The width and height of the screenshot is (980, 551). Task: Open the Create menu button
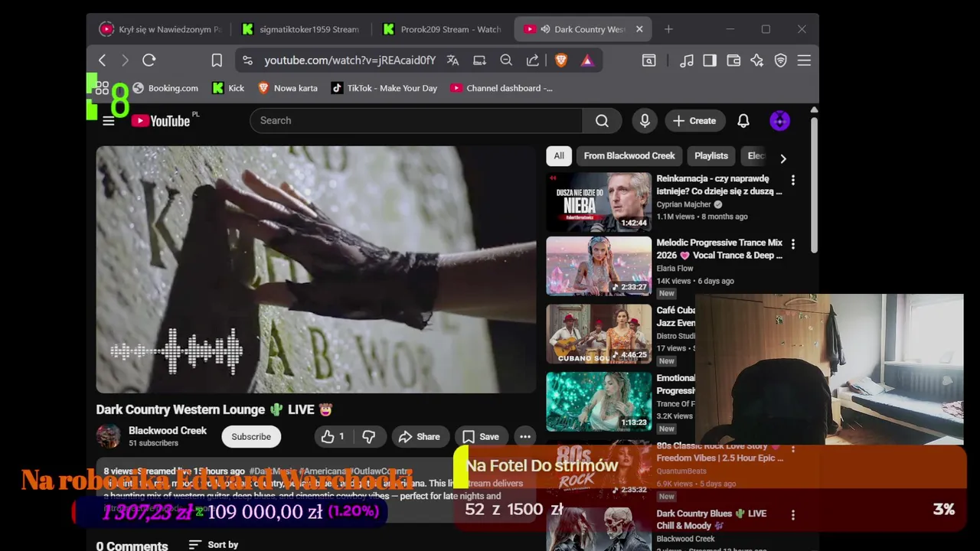pos(694,121)
